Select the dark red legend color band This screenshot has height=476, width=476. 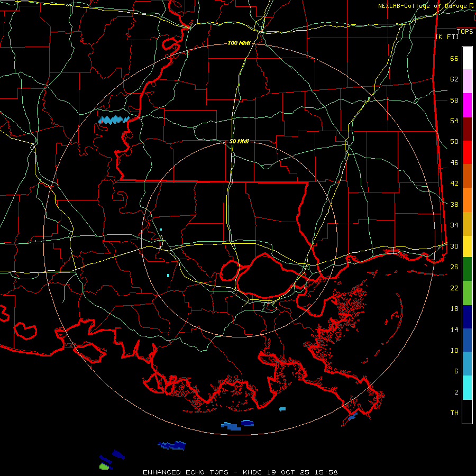467,129
